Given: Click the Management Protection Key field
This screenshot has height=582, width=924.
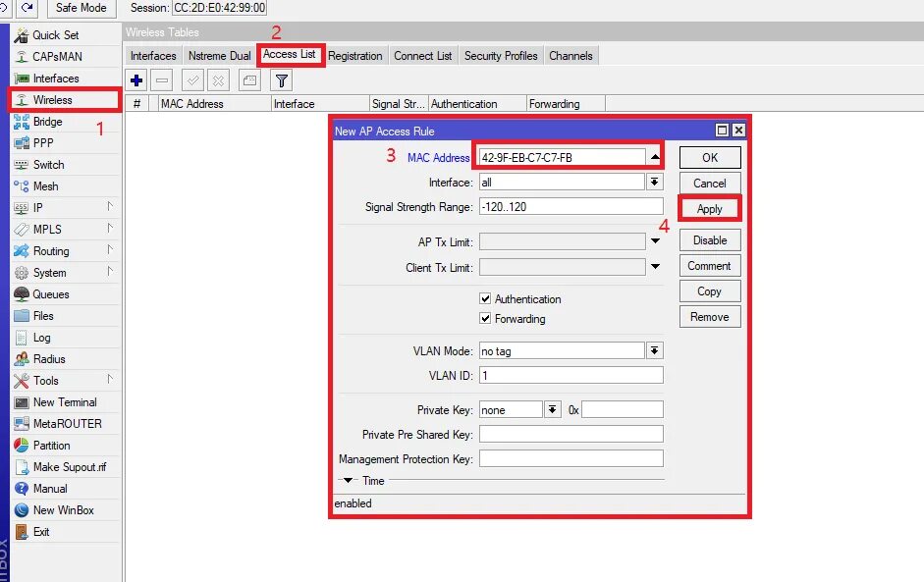Looking at the screenshot, I should 571,459.
